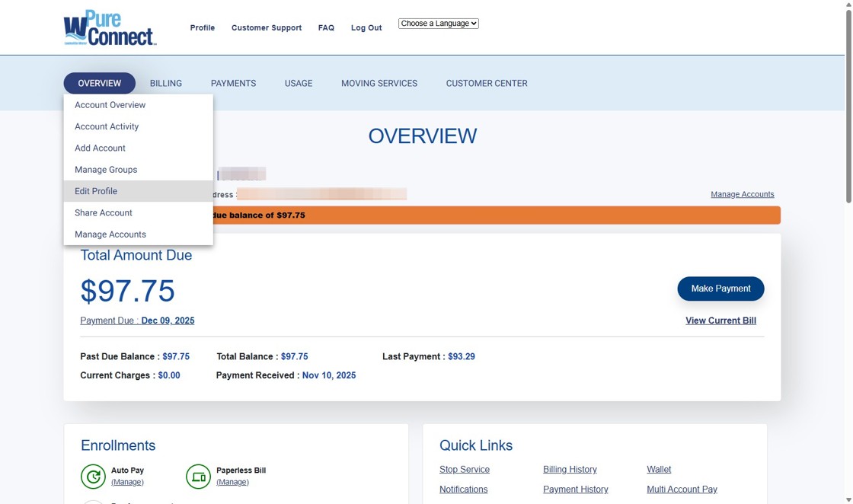Viewport: 853px width, 504px height.
Task: Choose Account Activity in the dropdown menu
Action: coord(107,126)
